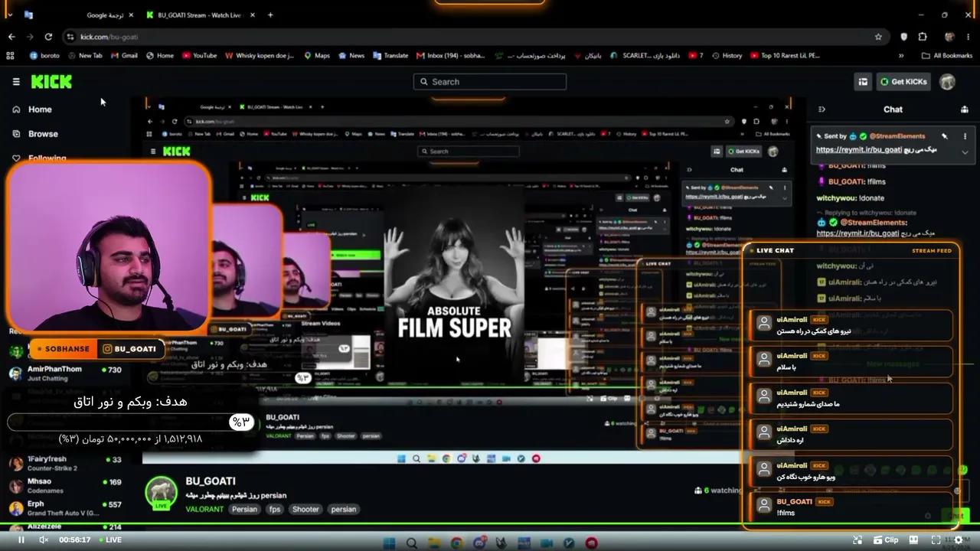
Task: Open Mhsao Codenames channel in sidebar
Action: tap(65, 487)
